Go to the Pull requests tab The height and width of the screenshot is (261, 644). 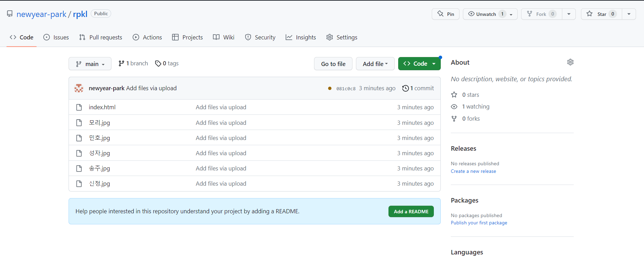click(x=101, y=37)
